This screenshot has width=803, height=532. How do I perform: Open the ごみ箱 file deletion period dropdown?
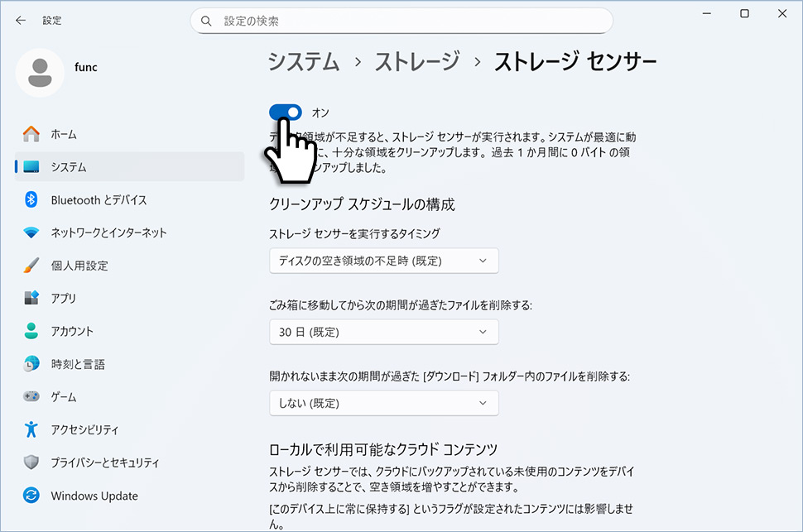(383, 331)
